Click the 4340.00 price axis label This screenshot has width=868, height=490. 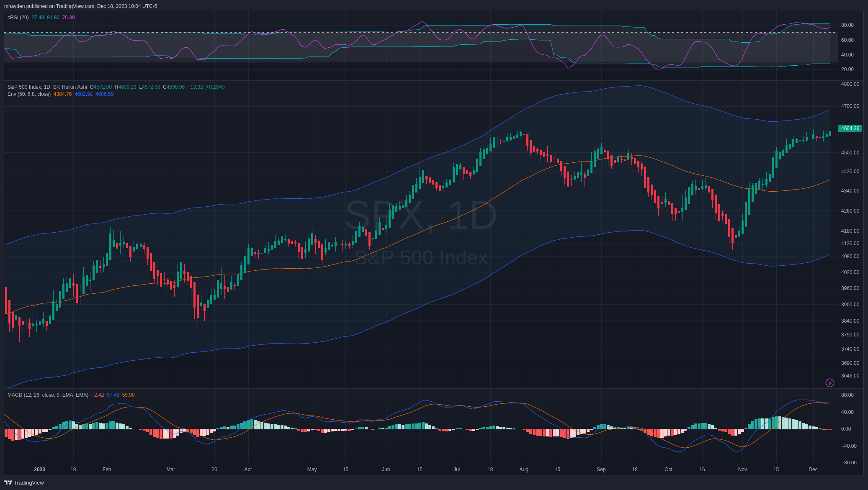850,191
